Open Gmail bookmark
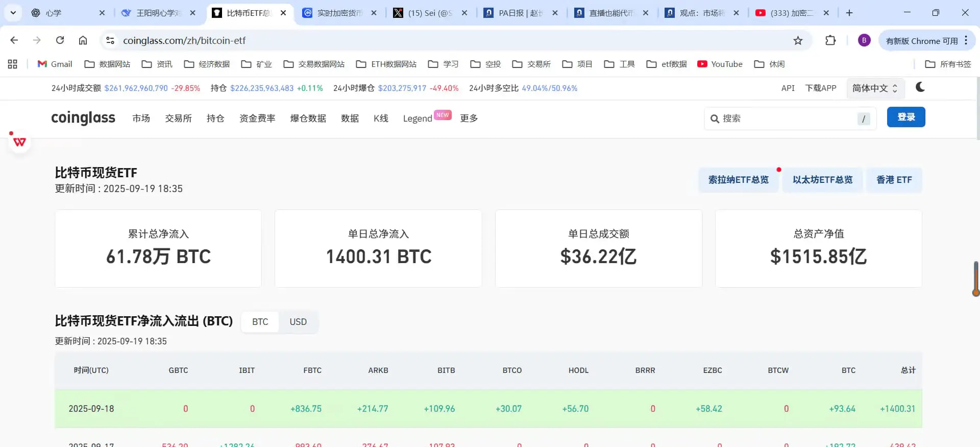The image size is (980, 447). [x=55, y=64]
